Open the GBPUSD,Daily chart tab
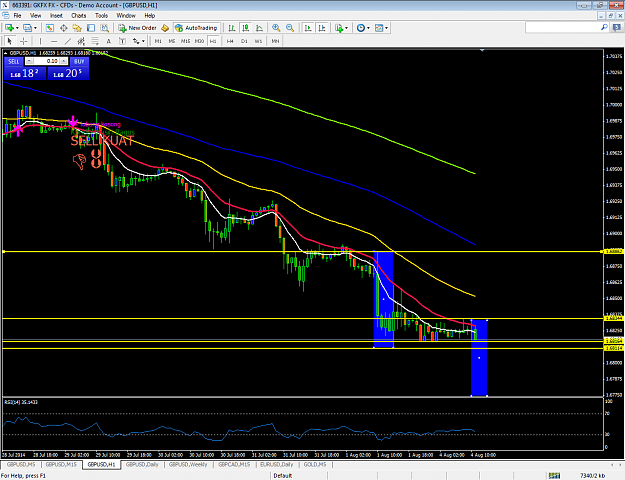Screen dimensions: 625x480 (142, 464)
